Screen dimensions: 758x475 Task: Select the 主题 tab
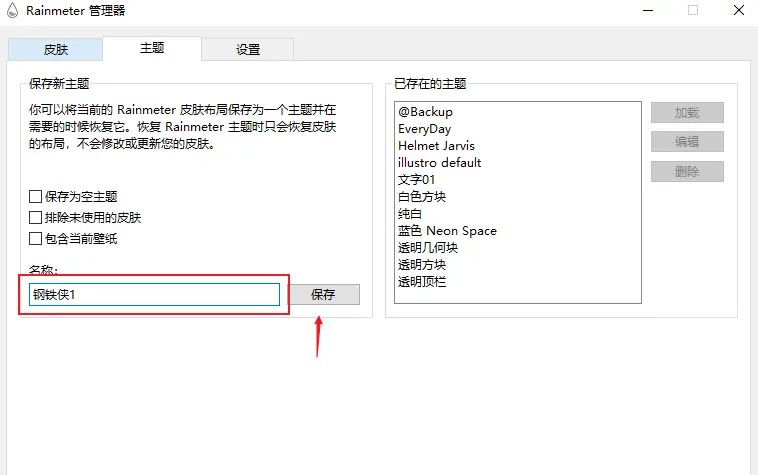pos(152,48)
